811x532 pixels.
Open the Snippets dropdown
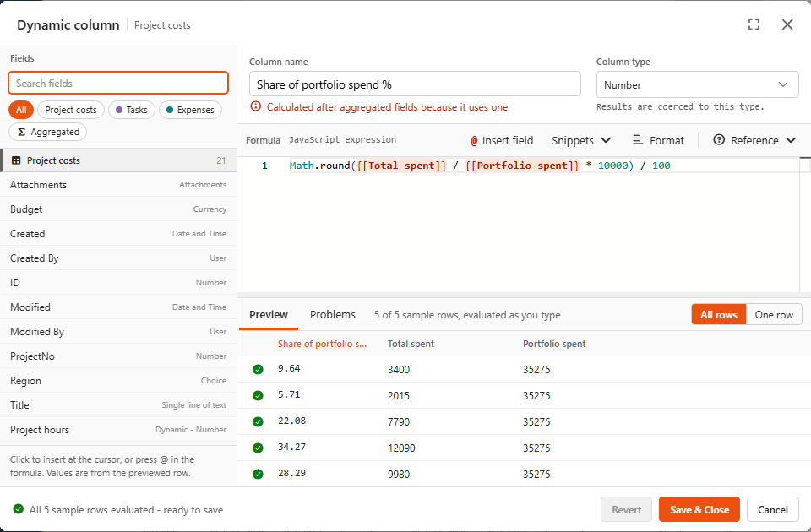[581, 140]
